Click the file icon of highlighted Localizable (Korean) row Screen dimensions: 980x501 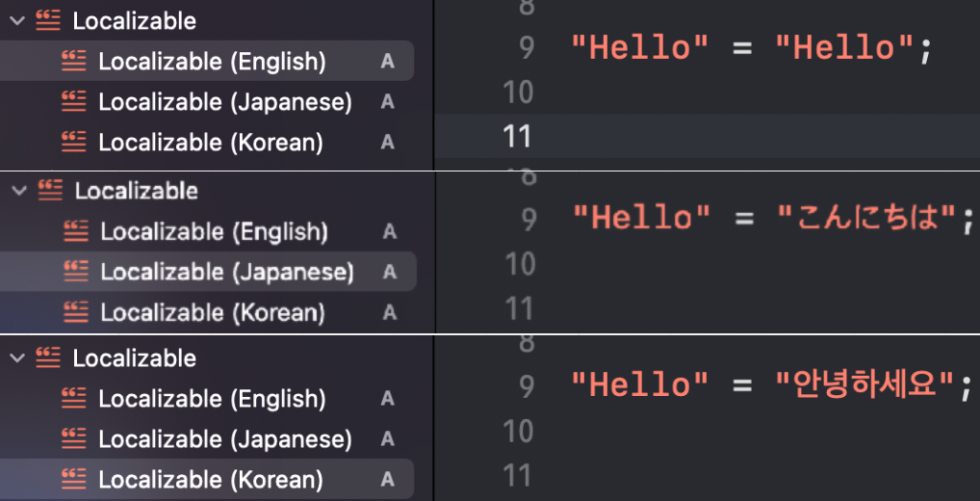73,480
